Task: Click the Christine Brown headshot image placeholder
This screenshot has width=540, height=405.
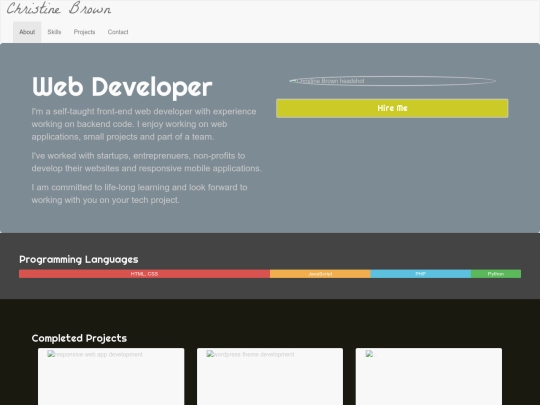Action: point(392,81)
